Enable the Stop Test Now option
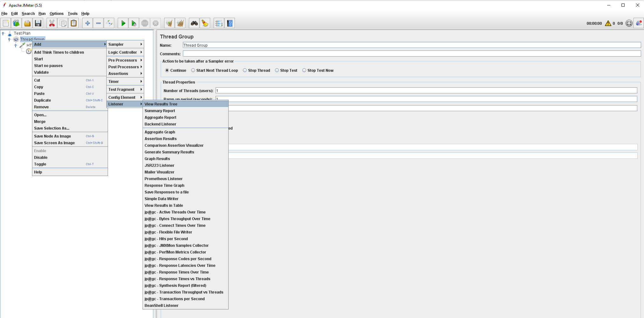Image resolution: width=644 pixels, height=318 pixels. 304,70
